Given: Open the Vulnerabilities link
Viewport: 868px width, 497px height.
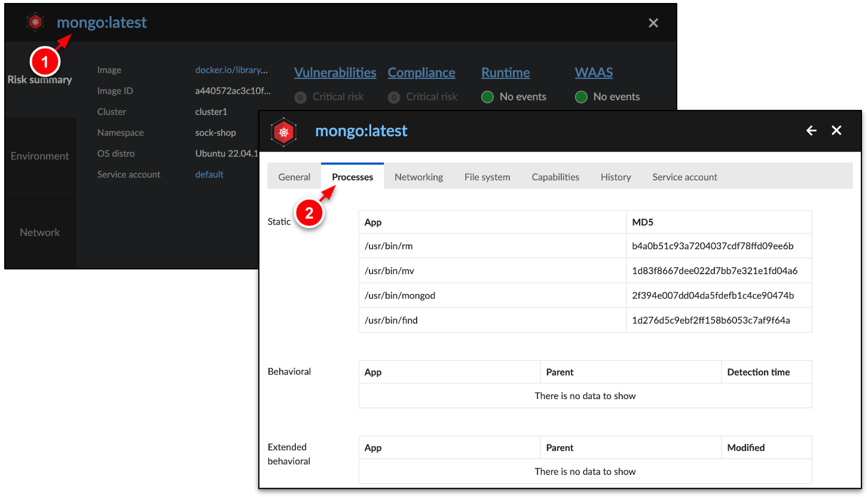Looking at the screenshot, I should click(335, 72).
